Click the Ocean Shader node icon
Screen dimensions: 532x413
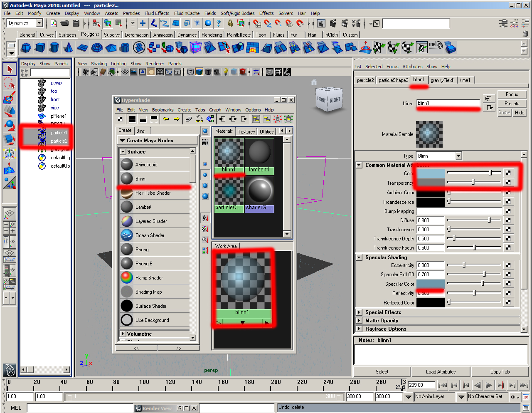pyautogui.click(x=127, y=235)
